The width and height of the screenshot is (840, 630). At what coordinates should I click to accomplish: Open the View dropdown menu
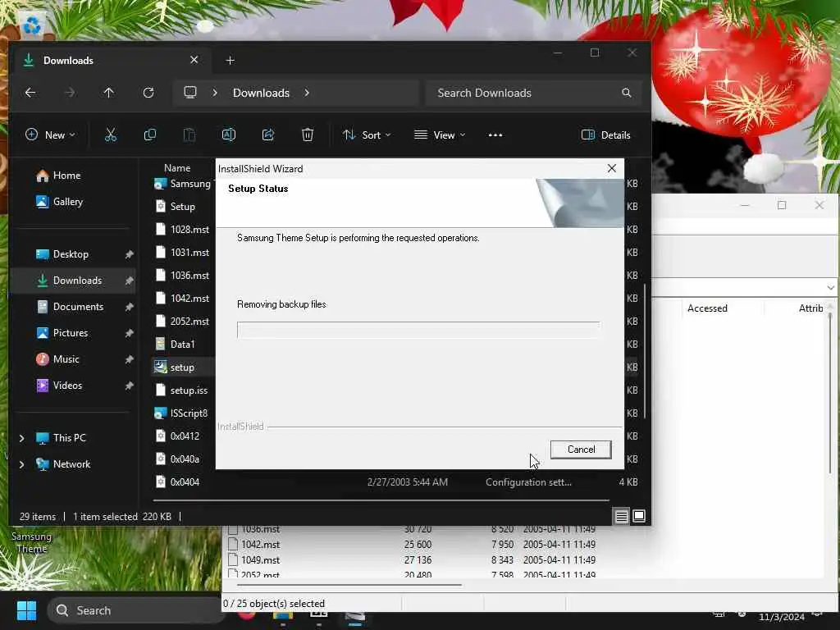click(440, 135)
